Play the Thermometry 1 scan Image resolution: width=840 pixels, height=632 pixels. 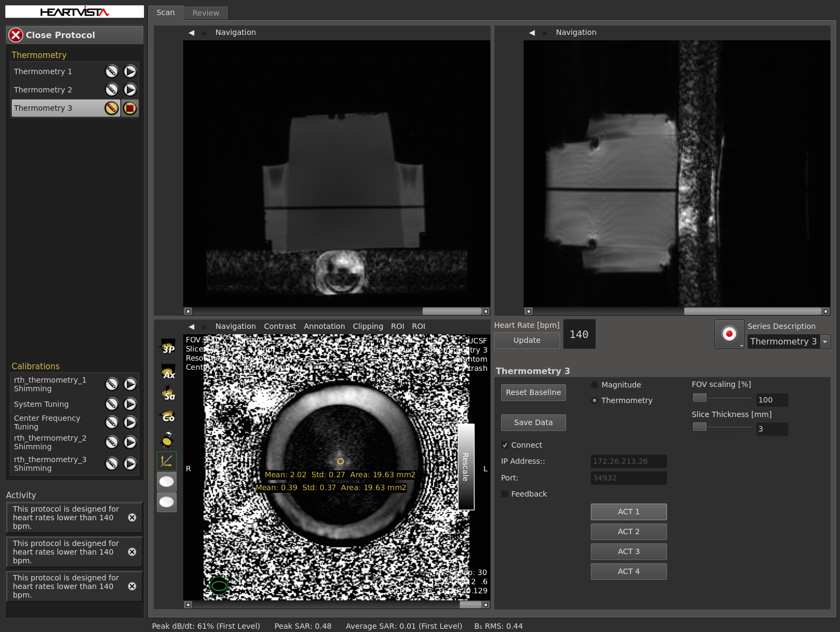[x=130, y=71]
